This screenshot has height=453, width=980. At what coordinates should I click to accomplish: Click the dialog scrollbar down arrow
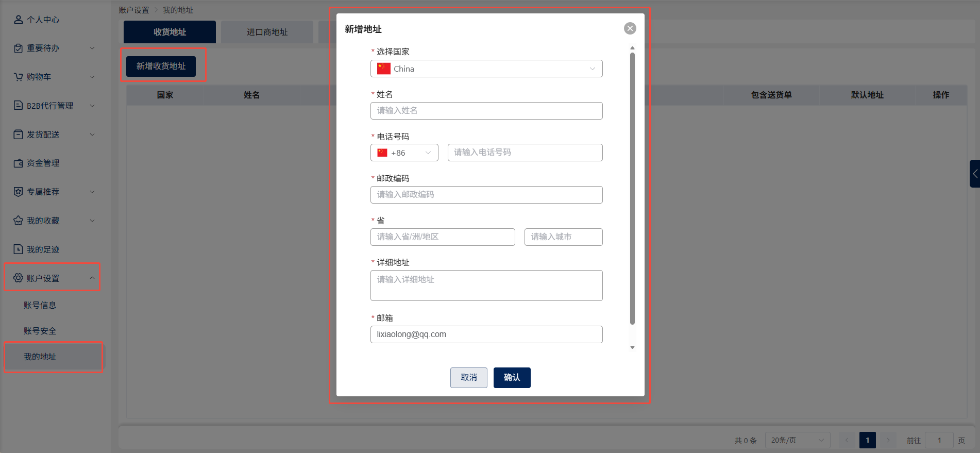(632, 347)
